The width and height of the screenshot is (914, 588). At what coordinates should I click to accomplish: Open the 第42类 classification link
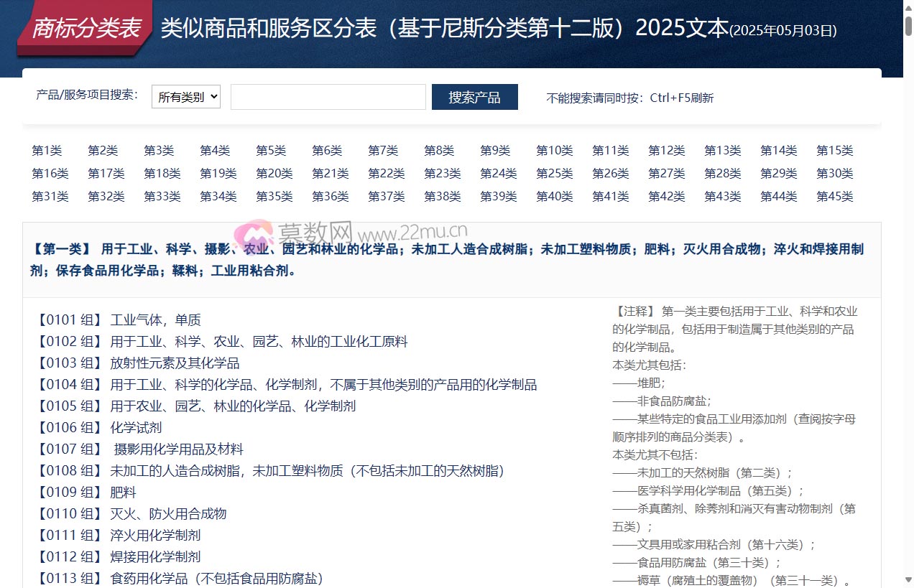coord(667,196)
